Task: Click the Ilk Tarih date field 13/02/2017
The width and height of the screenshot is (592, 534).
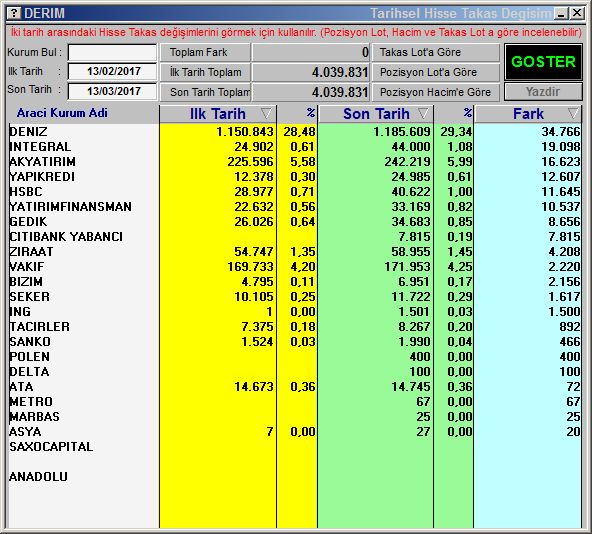Action: click(x=113, y=71)
